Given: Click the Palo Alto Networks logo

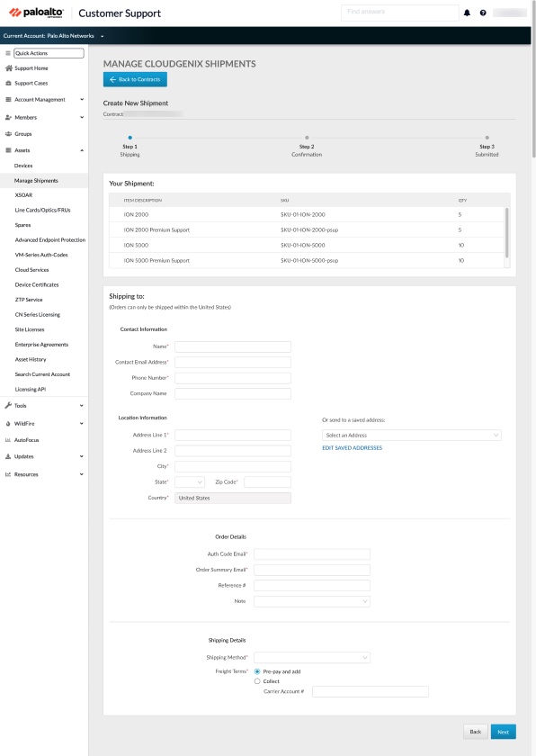Looking at the screenshot, I should point(36,13).
